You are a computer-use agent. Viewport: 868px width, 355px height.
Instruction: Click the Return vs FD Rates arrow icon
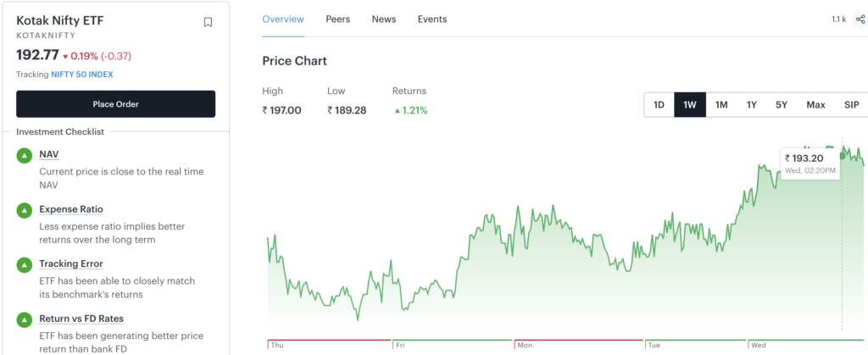25,319
